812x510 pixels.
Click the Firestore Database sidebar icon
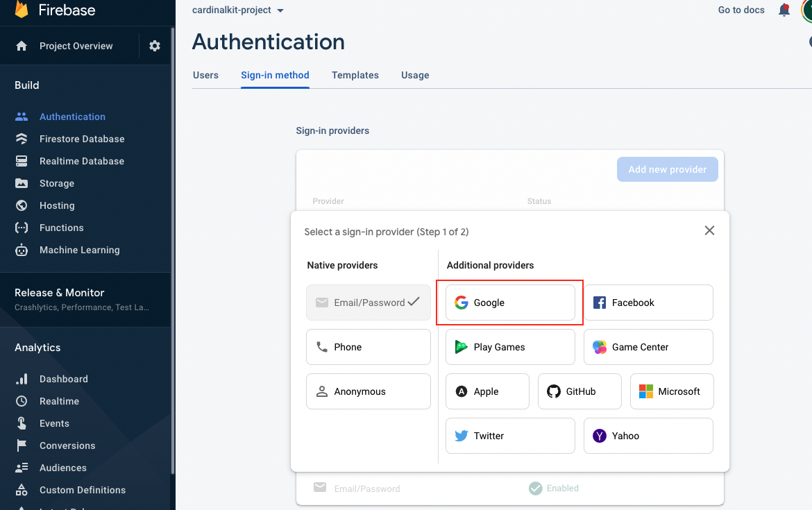click(x=22, y=139)
